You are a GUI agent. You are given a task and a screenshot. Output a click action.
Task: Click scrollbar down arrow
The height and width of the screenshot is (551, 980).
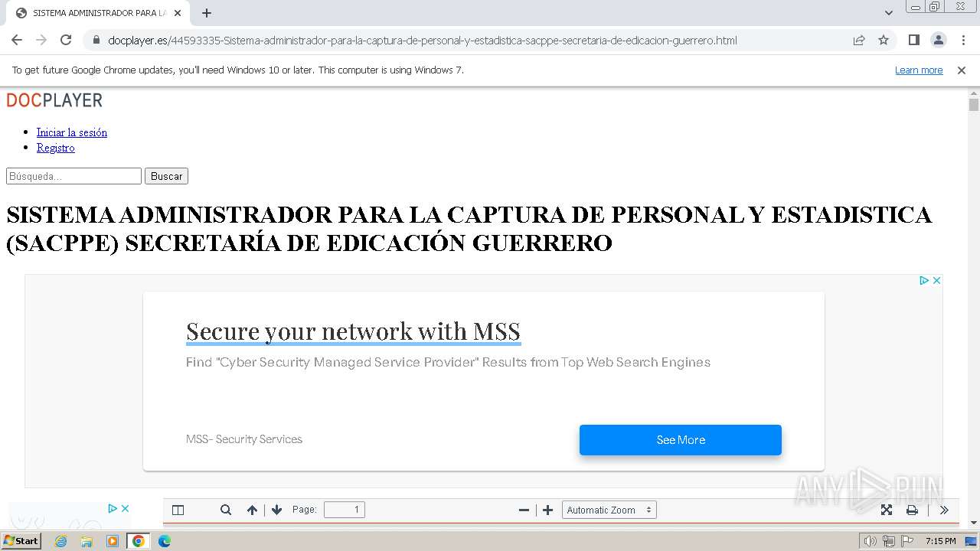pos(974,523)
